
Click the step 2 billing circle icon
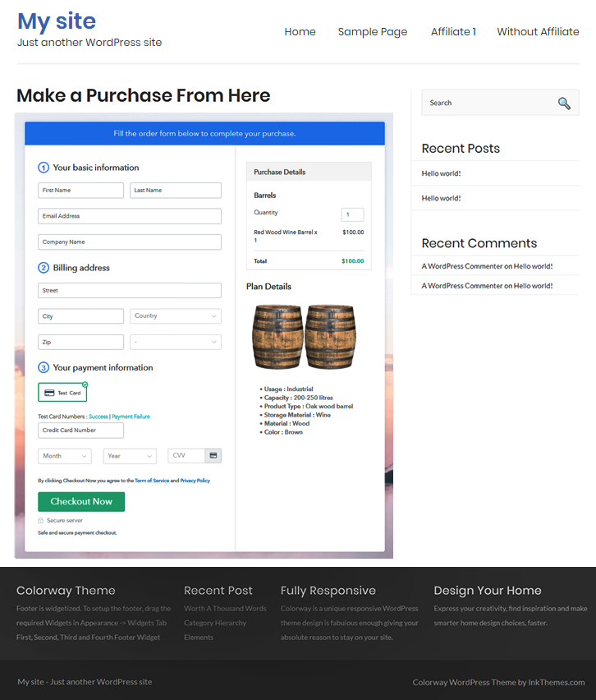(44, 268)
